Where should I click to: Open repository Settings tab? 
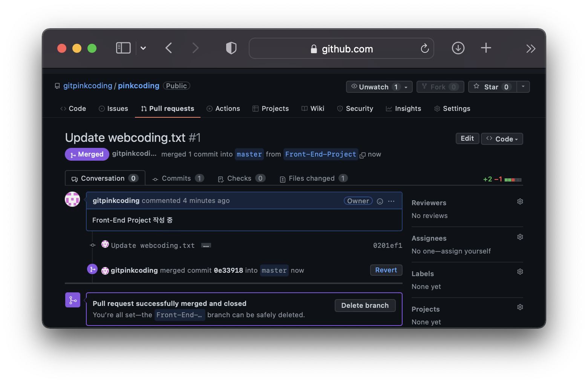[452, 109]
